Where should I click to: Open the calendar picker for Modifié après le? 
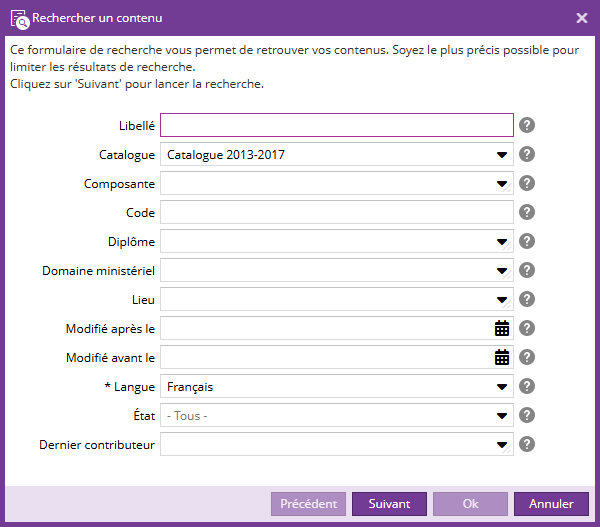pos(502,328)
